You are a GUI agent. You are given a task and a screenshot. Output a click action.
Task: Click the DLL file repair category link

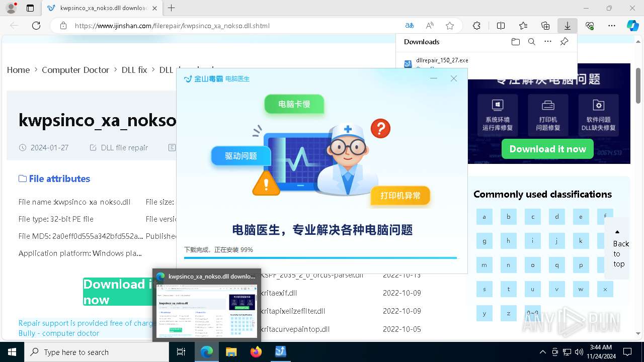(x=124, y=147)
